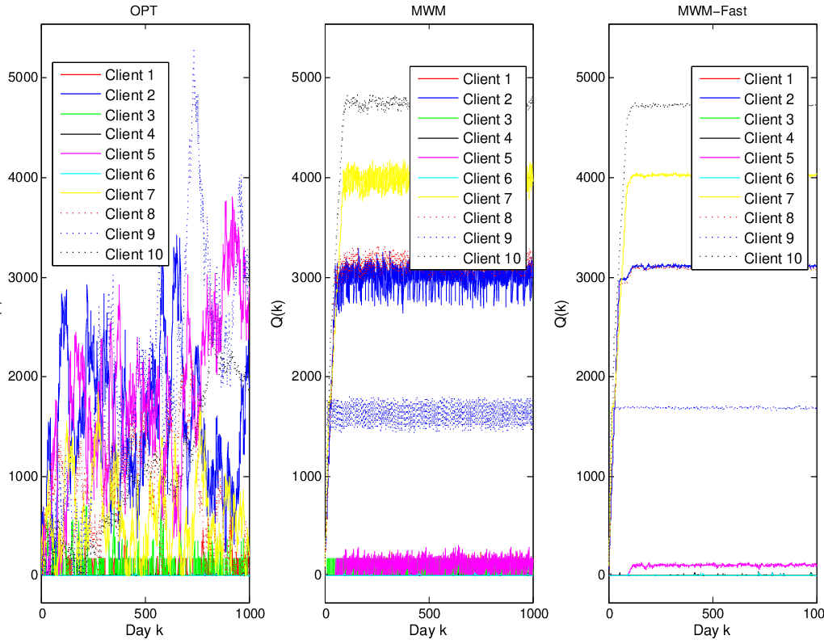Click the 1000 x-axis tick of MWM plot

(x=533, y=613)
